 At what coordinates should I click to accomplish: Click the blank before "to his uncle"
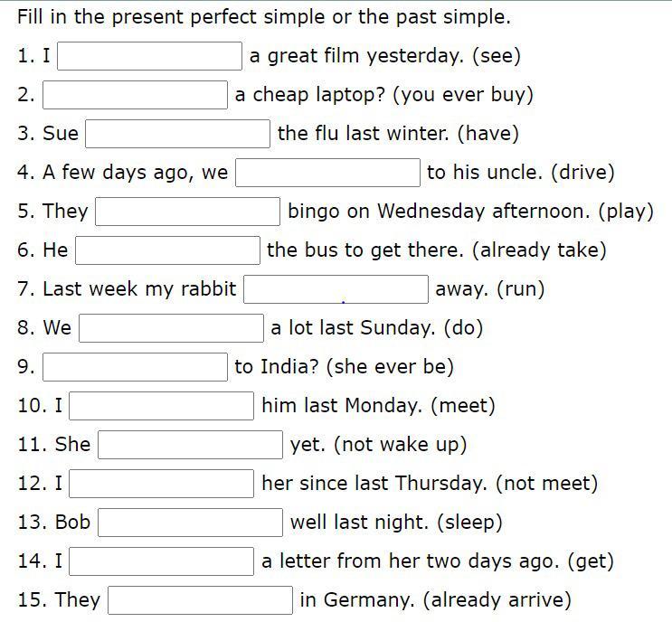(x=327, y=173)
